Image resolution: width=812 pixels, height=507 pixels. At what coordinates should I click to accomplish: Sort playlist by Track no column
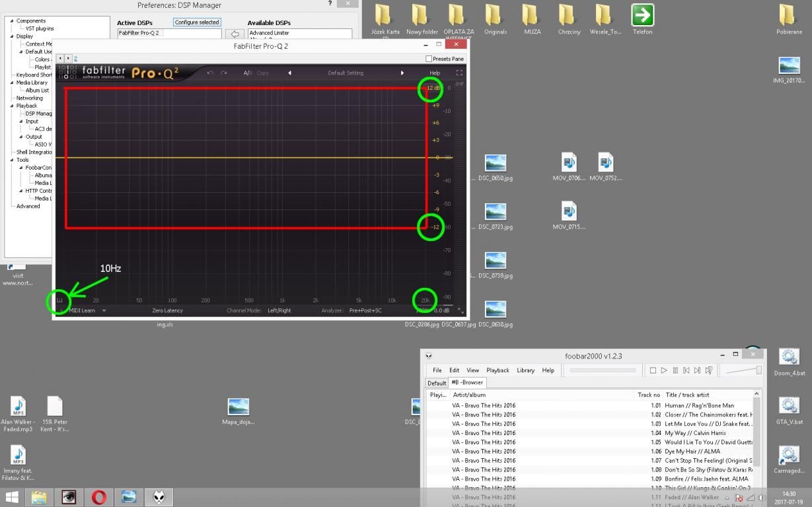[649, 395]
